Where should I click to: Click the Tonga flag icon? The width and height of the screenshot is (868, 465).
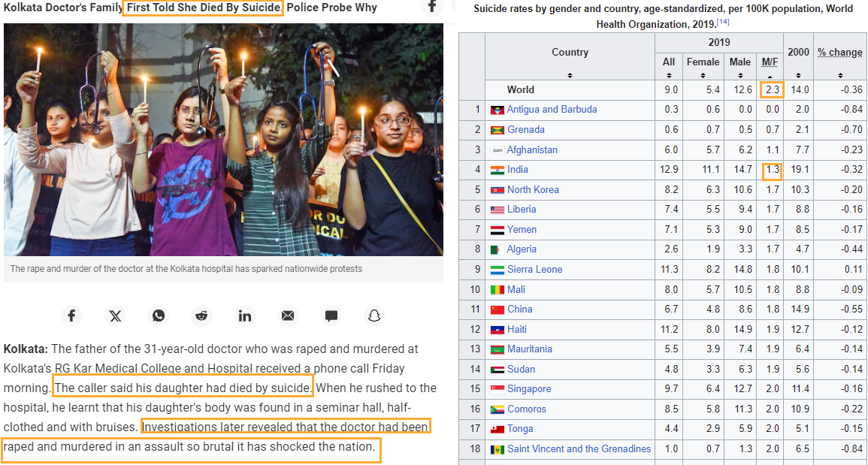point(497,430)
